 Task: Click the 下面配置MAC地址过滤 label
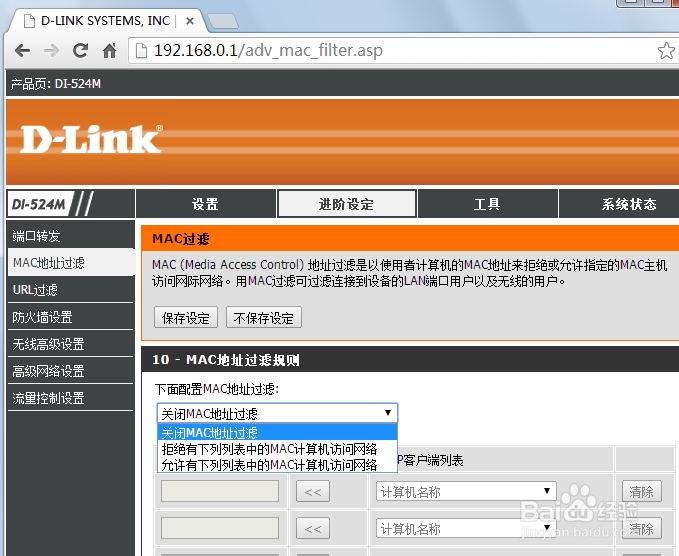coord(217,389)
